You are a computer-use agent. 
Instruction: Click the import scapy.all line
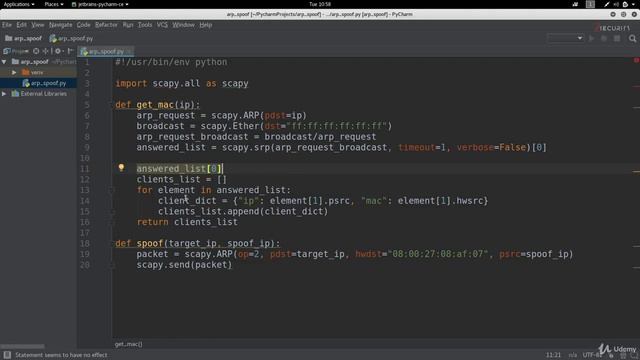pos(182,84)
